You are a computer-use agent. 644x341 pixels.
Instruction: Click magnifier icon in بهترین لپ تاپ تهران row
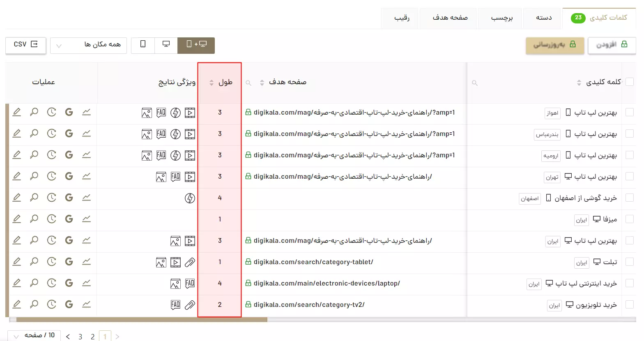[x=34, y=176]
